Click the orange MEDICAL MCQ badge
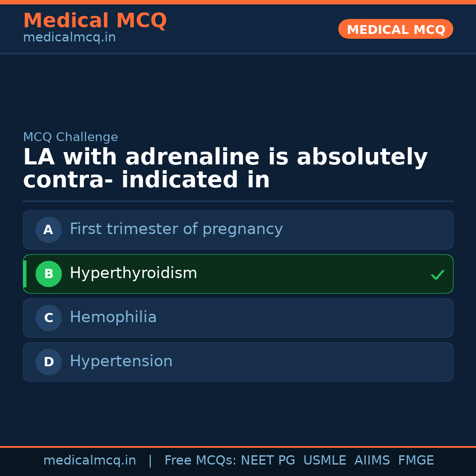476x476 pixels. 396,30
